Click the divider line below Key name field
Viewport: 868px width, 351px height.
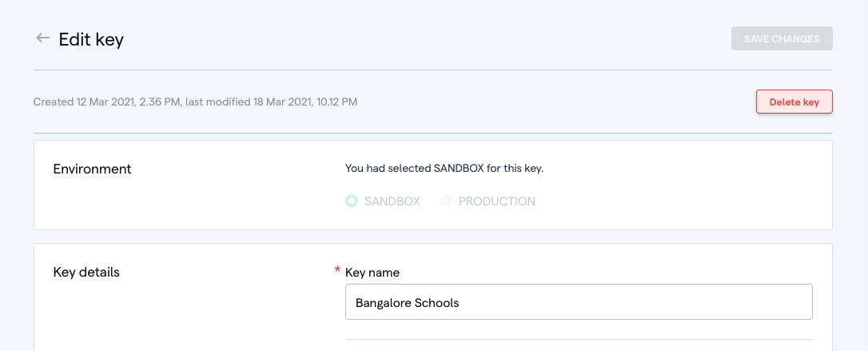click(x=579, y=340)
